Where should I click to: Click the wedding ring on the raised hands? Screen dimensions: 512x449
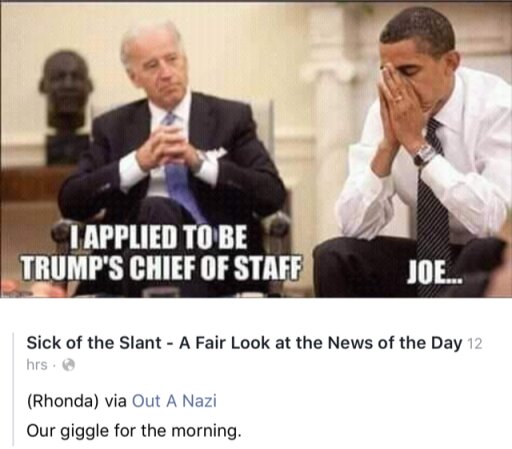tap(398, 98)
